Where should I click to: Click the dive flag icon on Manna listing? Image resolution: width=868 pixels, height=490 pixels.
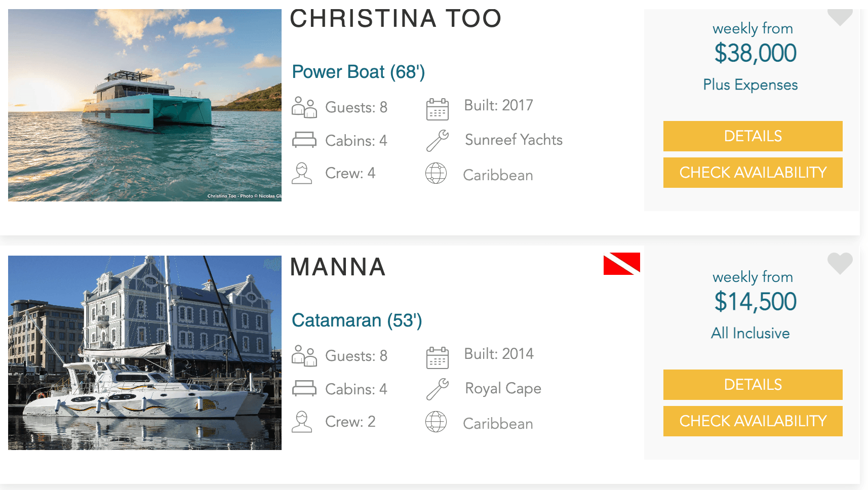(x=622, y=264)
